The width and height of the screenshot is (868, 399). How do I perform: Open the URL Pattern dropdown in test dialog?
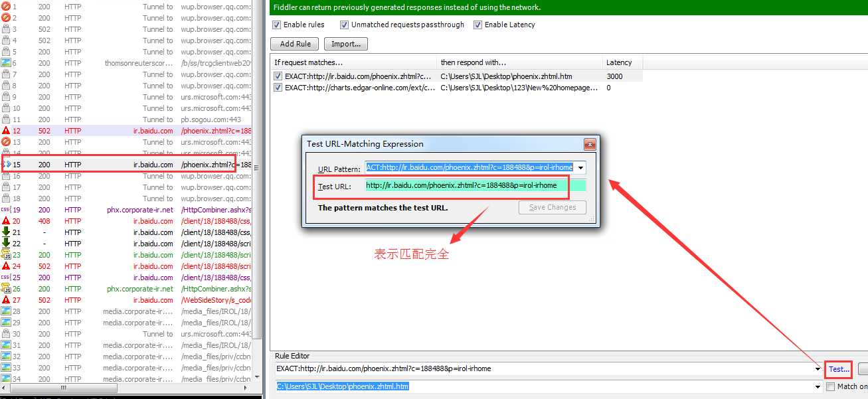point(580,168)
